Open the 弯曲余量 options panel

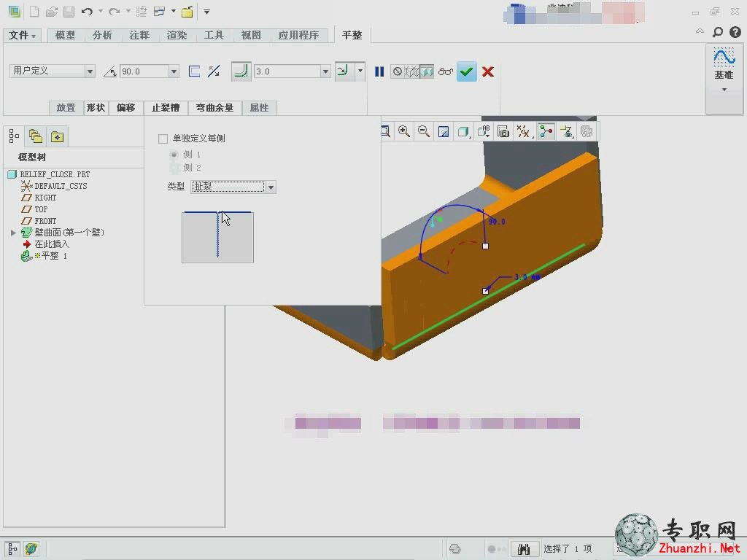pyautogui.click(x=215, y=108)
